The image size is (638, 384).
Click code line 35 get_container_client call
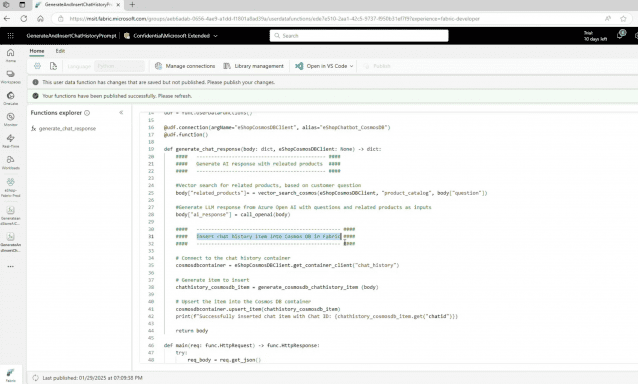(287, 265)
